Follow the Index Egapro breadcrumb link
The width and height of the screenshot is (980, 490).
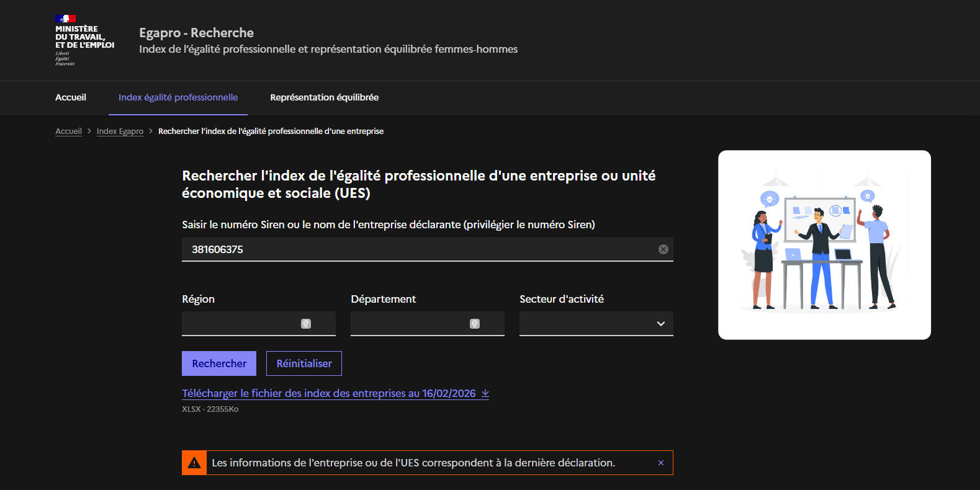pos(120,131)
